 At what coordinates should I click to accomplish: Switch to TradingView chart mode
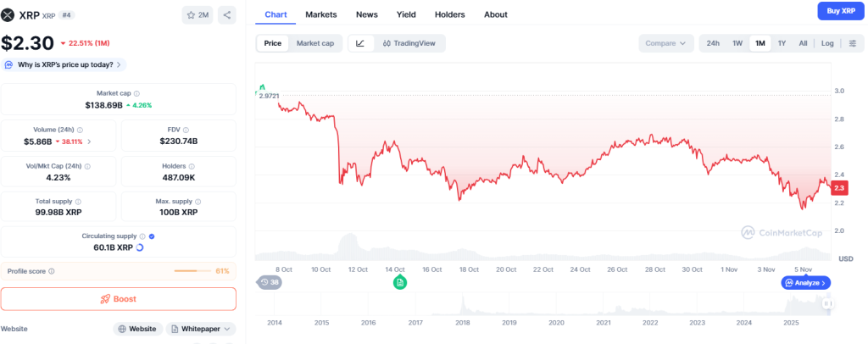[x=409, y=43]
